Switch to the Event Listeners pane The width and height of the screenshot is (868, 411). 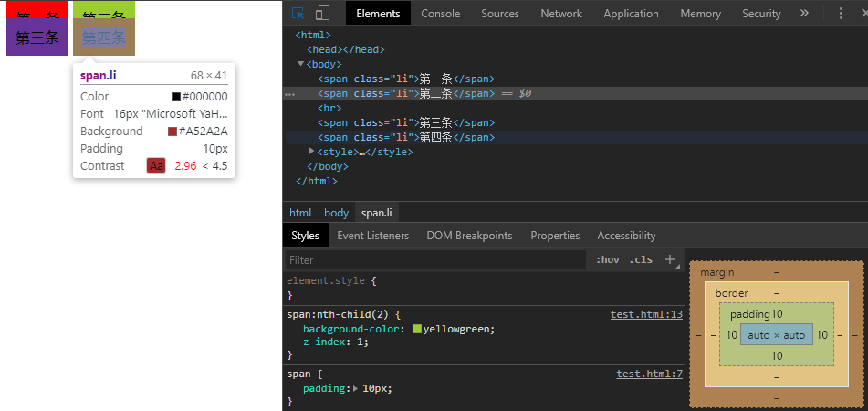pyautogui.click(x=372, y=236)
